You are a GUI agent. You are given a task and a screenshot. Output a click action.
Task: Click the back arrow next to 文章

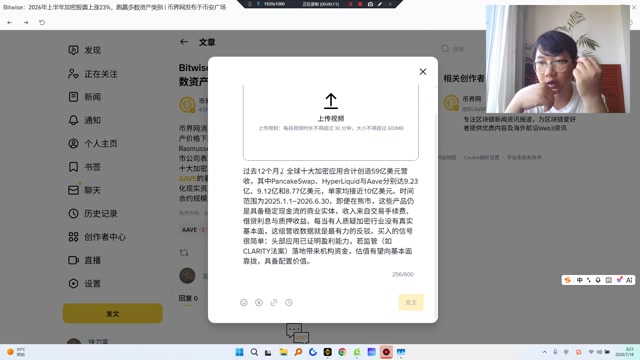point(184,42)
